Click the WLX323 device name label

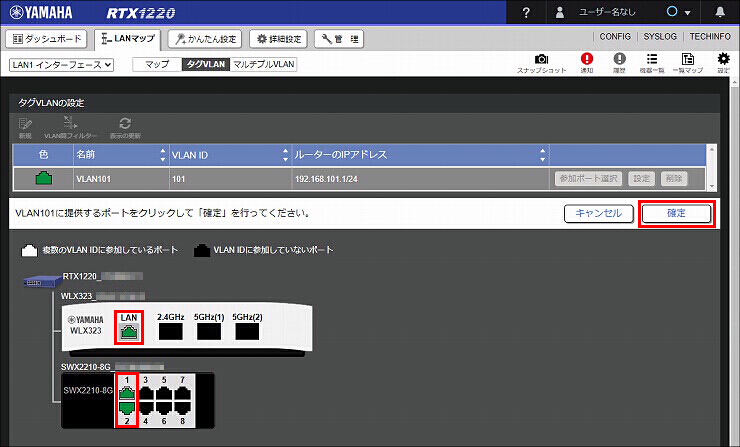(102, 296)
